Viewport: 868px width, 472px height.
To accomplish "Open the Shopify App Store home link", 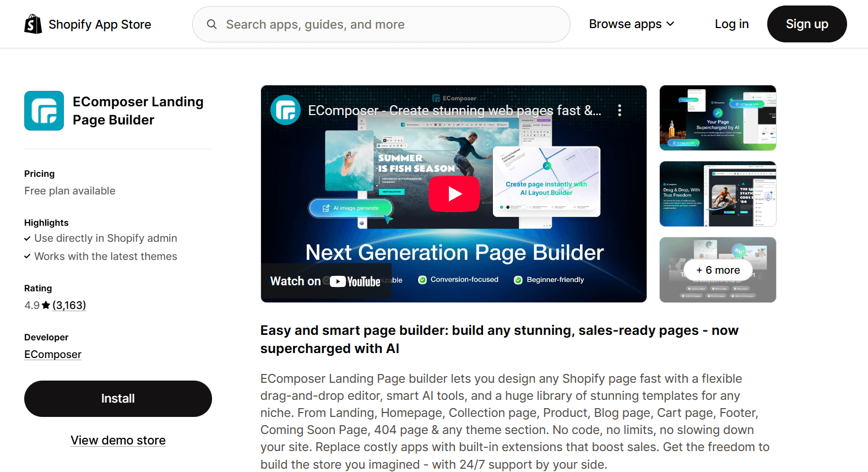I will 88,24.
